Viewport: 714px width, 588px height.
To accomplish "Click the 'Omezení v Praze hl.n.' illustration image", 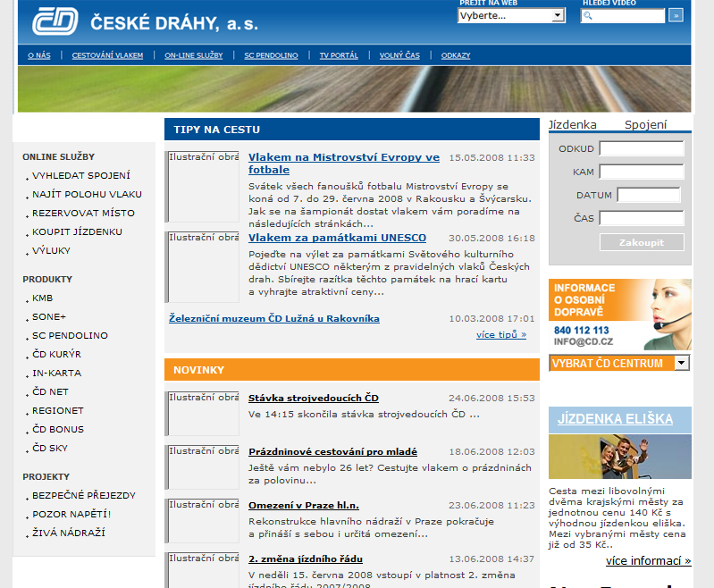I will point(202,520).
